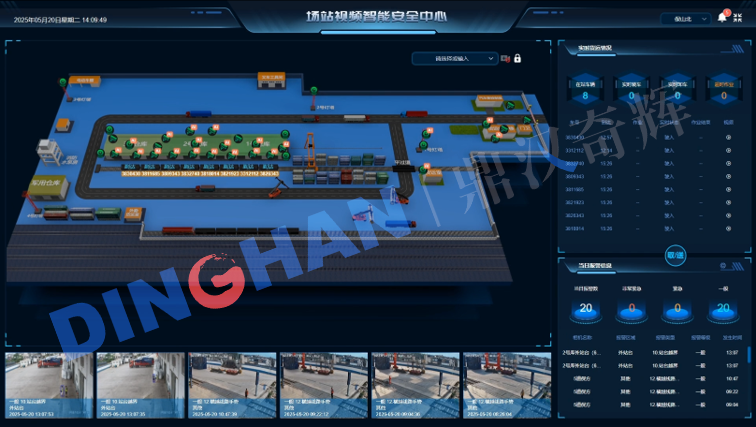Click the settings gear in the alarm panel header
This screenshot has height=427, width=756.
(723, 265)
